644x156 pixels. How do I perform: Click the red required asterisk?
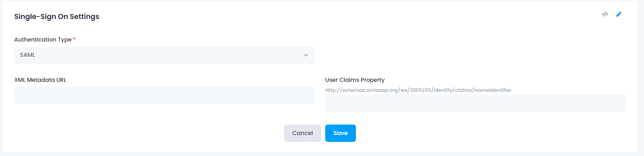pos(74,39)
